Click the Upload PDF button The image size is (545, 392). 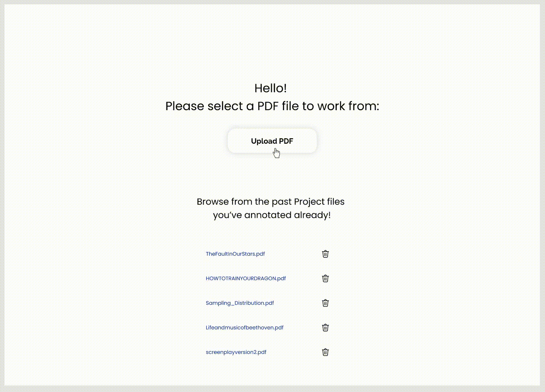[x=272, y=141]
